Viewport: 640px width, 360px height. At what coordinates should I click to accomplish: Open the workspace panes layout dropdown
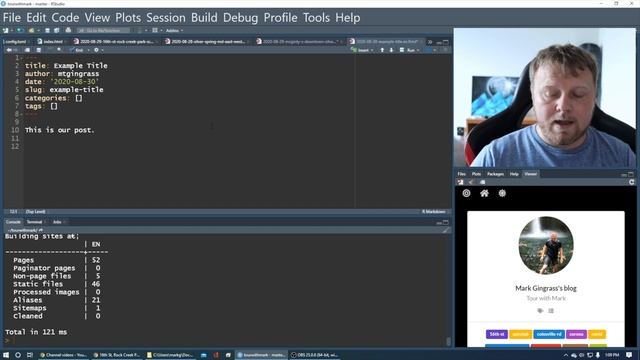tap(157, 31)
